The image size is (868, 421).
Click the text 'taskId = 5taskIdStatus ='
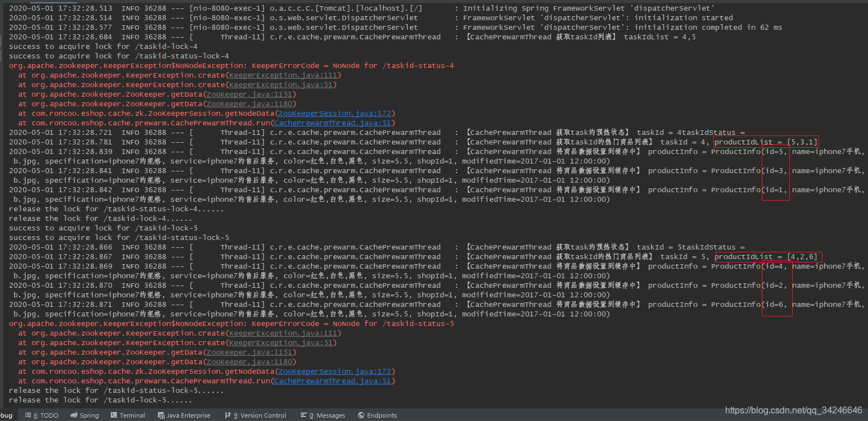691,247
